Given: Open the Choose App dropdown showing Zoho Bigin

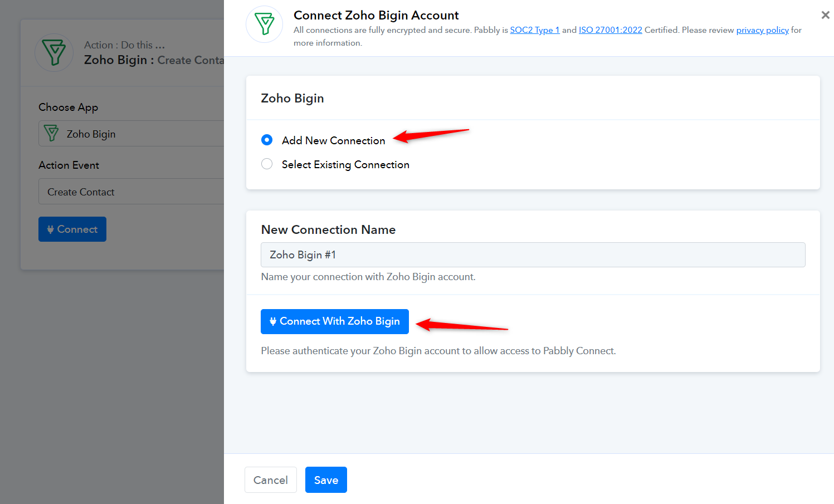Looking at the screenshot, I should (131, 134).
